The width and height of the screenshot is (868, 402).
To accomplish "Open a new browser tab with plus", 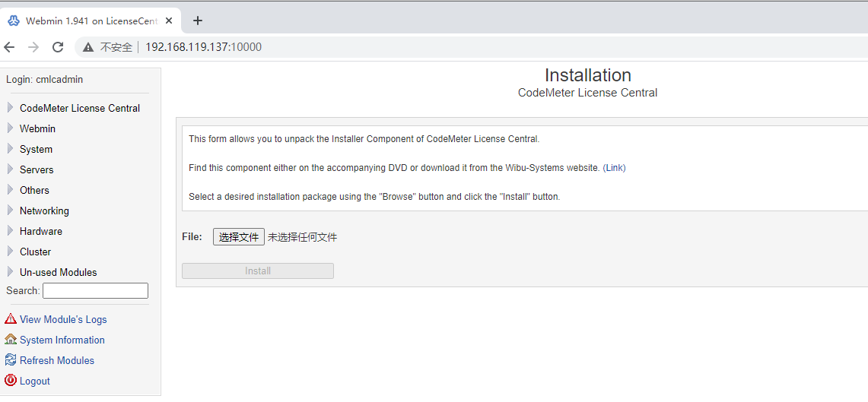I will 198,21.
